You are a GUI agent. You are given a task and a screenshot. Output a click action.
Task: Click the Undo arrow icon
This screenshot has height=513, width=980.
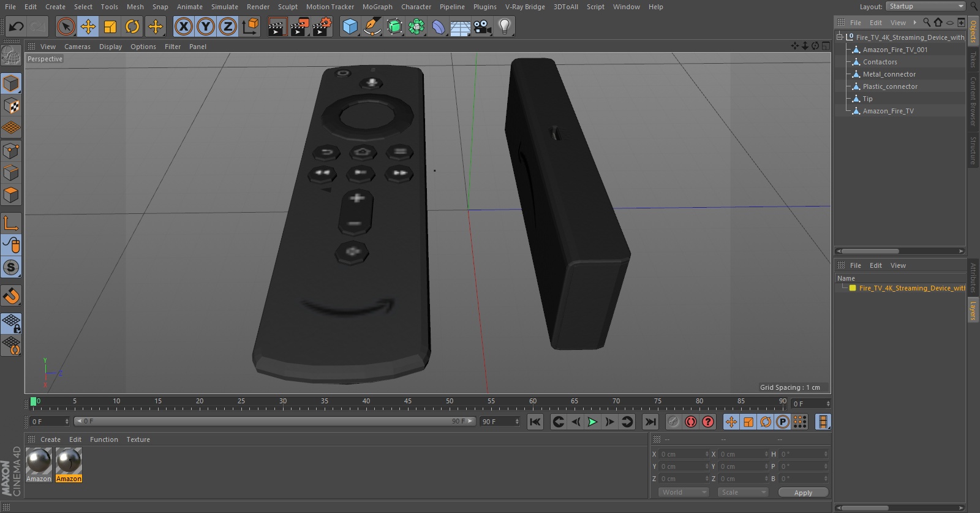click(17, 26)
